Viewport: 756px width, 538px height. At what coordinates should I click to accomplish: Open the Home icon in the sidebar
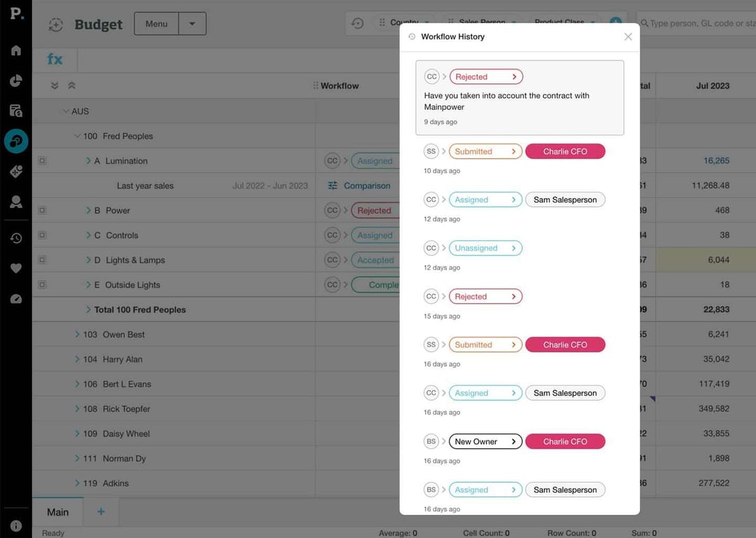pos(16,50)
